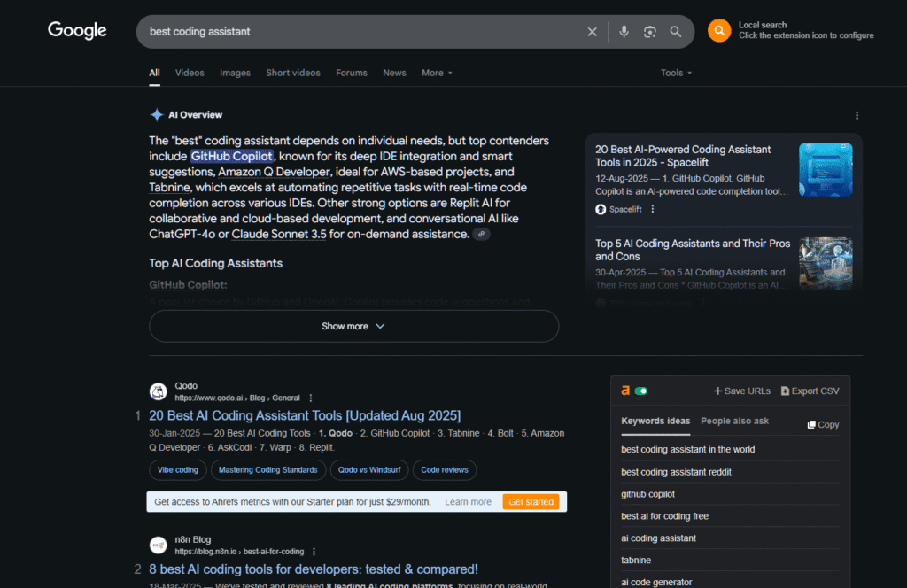Open three-dot menu next to Spacelift
907x588 pixels.
[x=653, y=209]
